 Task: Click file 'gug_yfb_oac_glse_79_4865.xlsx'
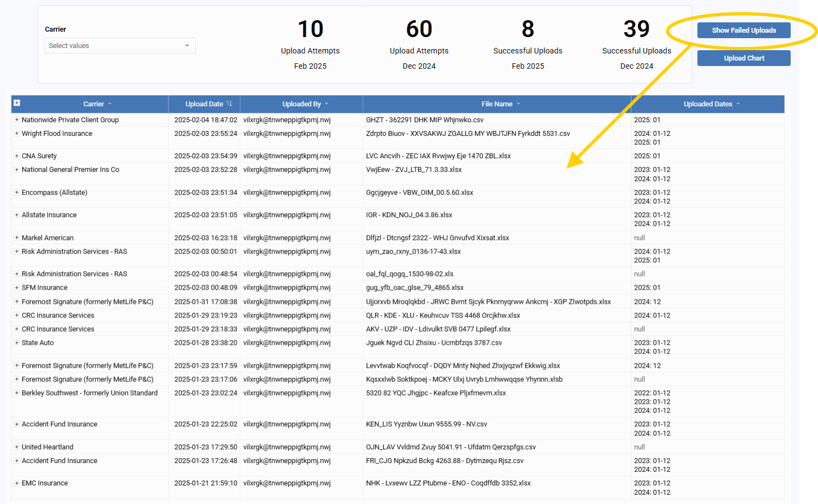tap(415, 287)
